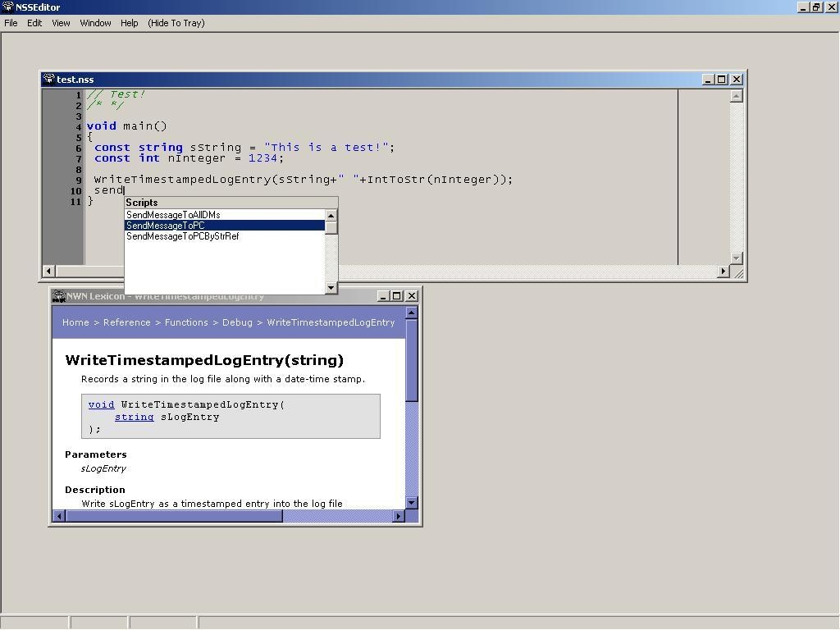Click the Debug breadcrumb link
The height and width of the screenshot is (630, 840).
(x=237, y=322)
